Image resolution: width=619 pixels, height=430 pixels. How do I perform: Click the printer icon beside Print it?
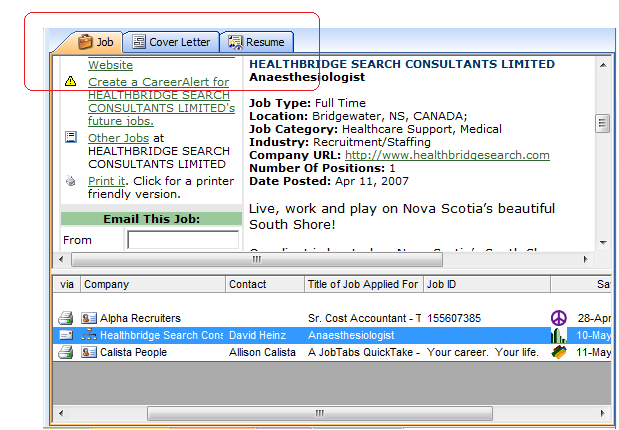coord(71,181)
